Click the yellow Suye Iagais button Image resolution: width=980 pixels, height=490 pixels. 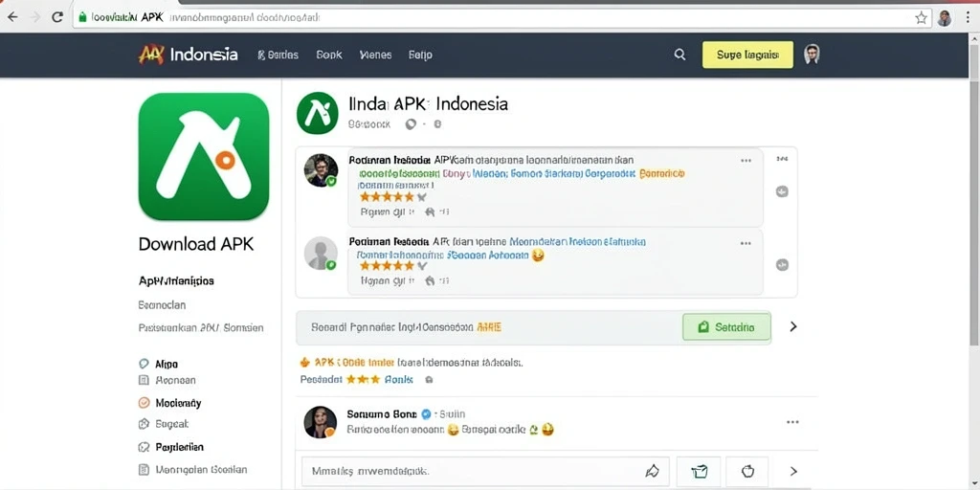point(747,55)
